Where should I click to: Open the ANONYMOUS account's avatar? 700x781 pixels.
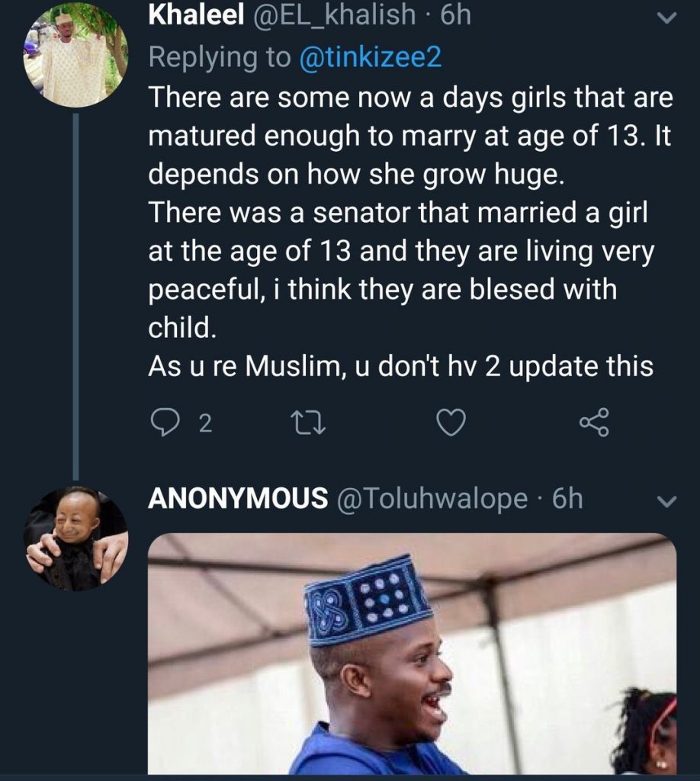coord(75,538)
